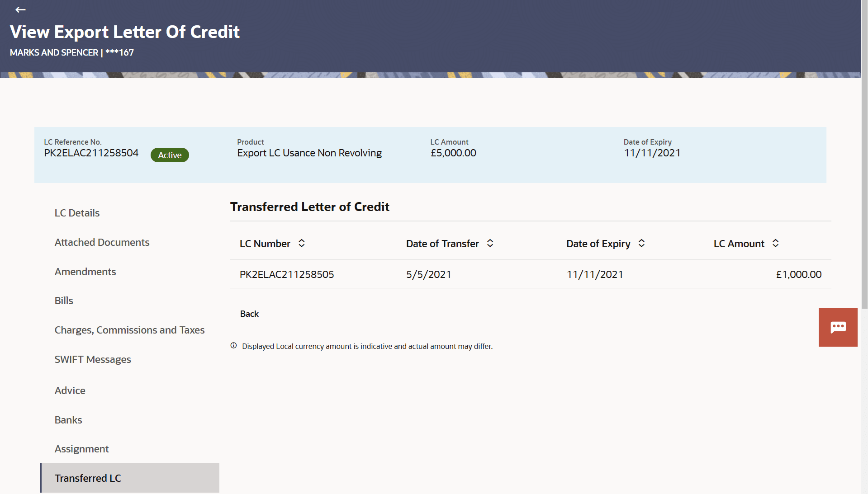Open the Bills section
The image size is (868, 494).
[x=63, y=300]
